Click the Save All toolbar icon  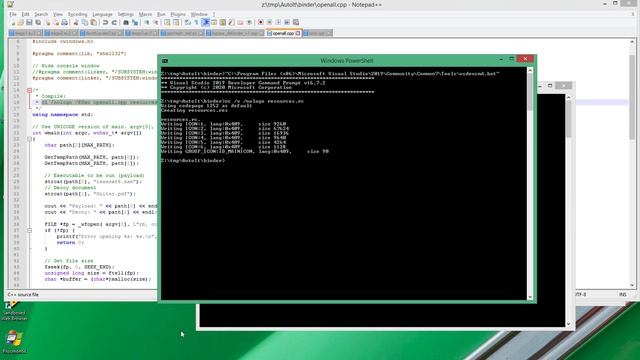(x=38, y=22)
